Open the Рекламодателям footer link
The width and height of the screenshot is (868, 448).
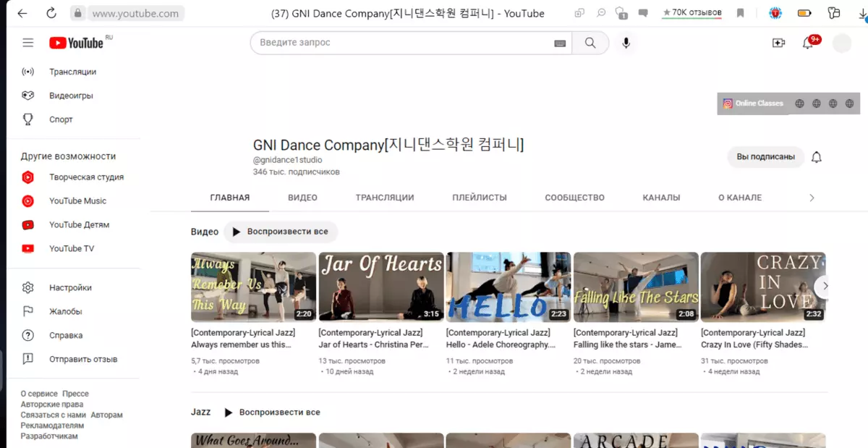tap(53, 426)
